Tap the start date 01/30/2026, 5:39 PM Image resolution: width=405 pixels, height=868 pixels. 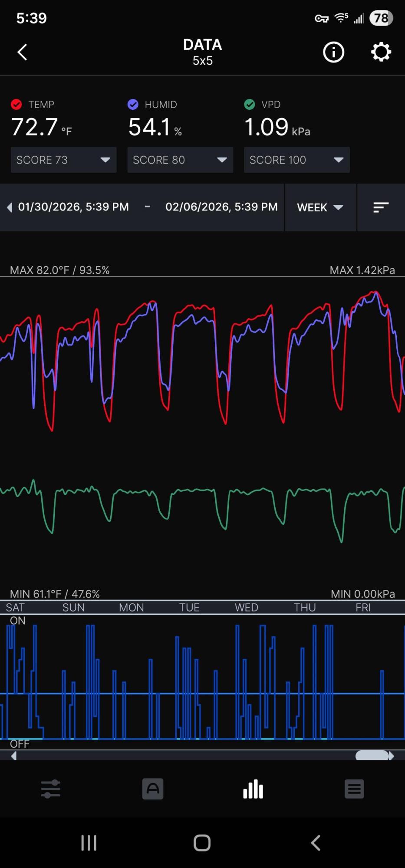point(73,207)
